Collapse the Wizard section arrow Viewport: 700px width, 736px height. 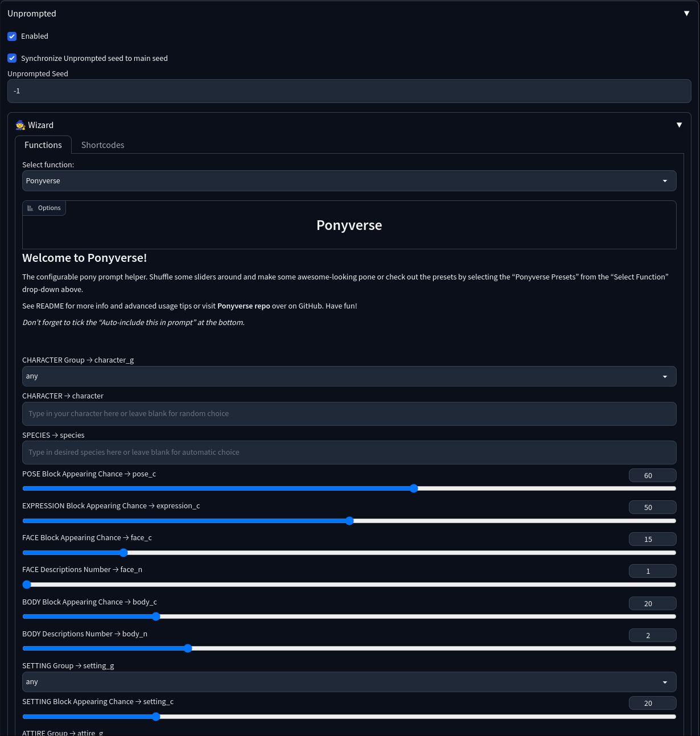(x=679, y=125)
